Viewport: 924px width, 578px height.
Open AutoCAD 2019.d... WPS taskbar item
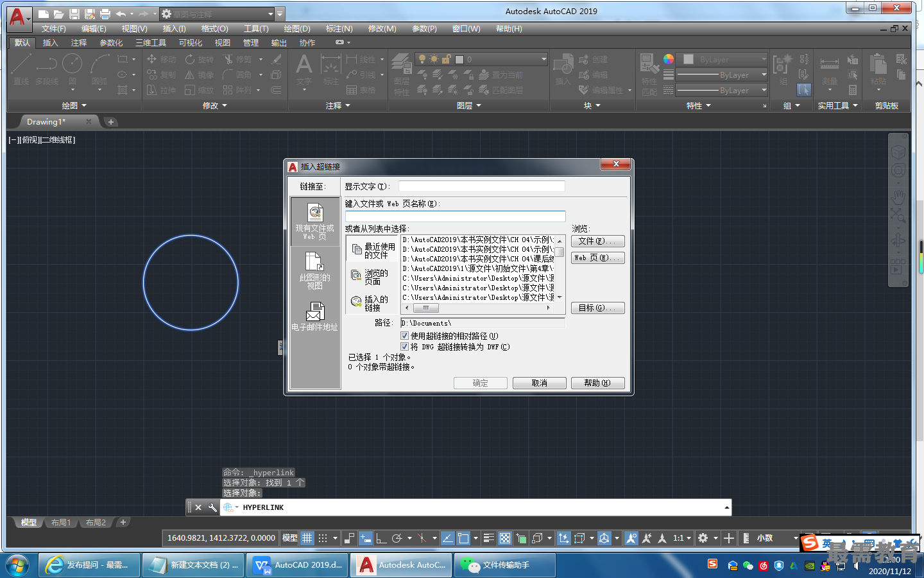[x=298, y=565]
